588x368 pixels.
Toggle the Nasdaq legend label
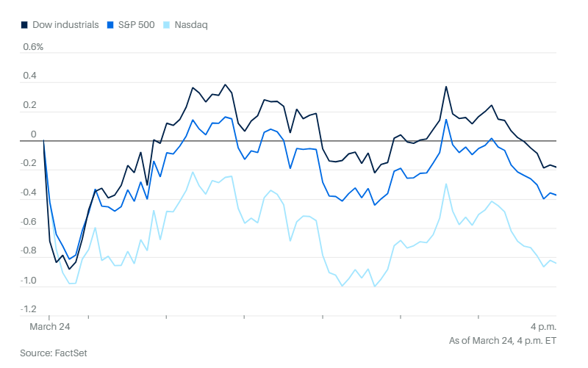[191, 24]
